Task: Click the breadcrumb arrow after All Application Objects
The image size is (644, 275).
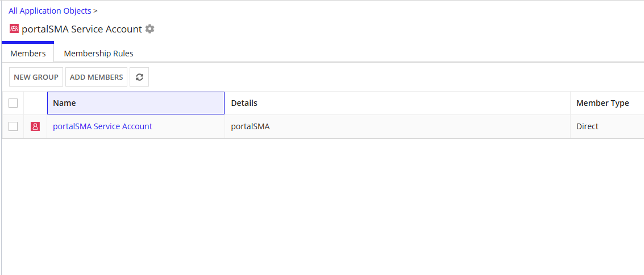Action: tap(95, 11)
